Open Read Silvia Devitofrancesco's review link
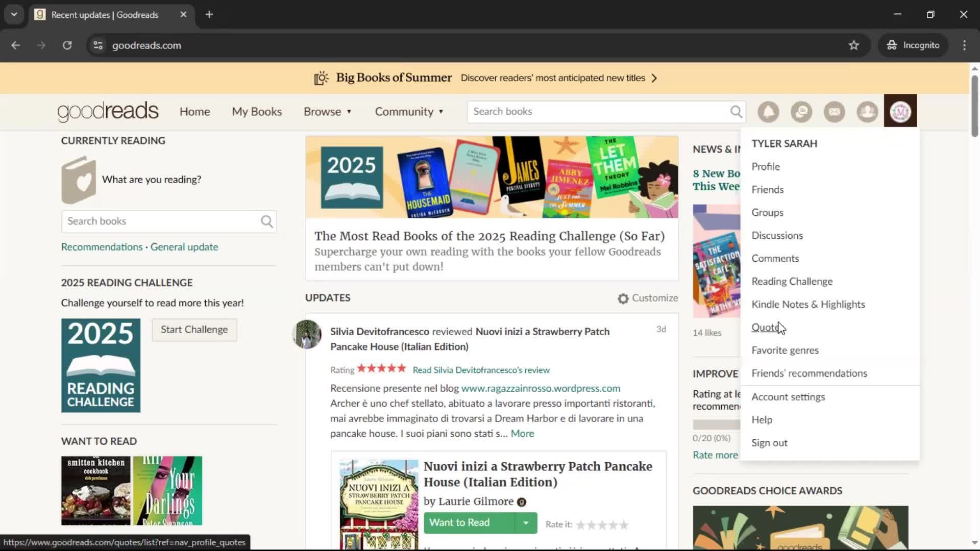Screen dimensions: 980x551 [481, 370]
